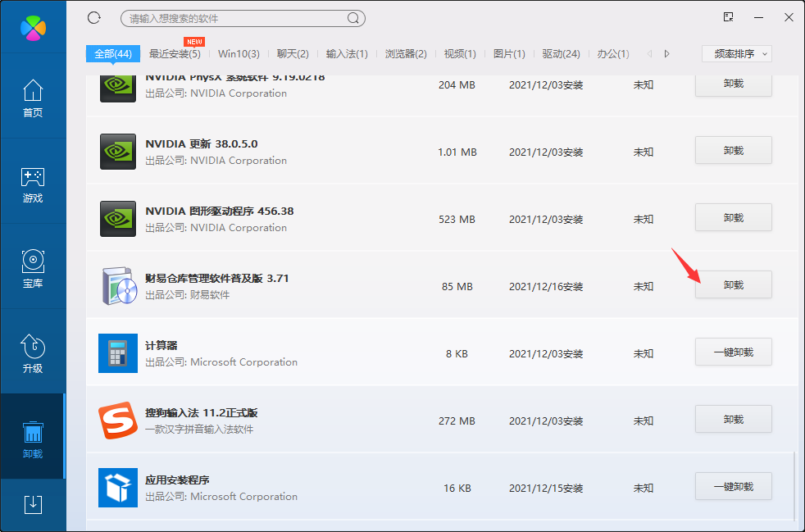Show previous category tabs with left arrow

click(x=649, y=53)
